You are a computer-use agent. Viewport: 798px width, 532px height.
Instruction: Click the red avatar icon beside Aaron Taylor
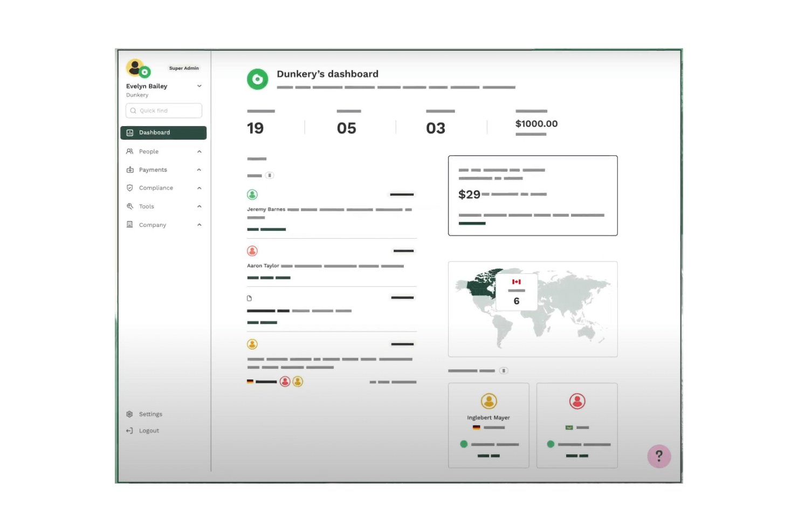click(252, 250)
